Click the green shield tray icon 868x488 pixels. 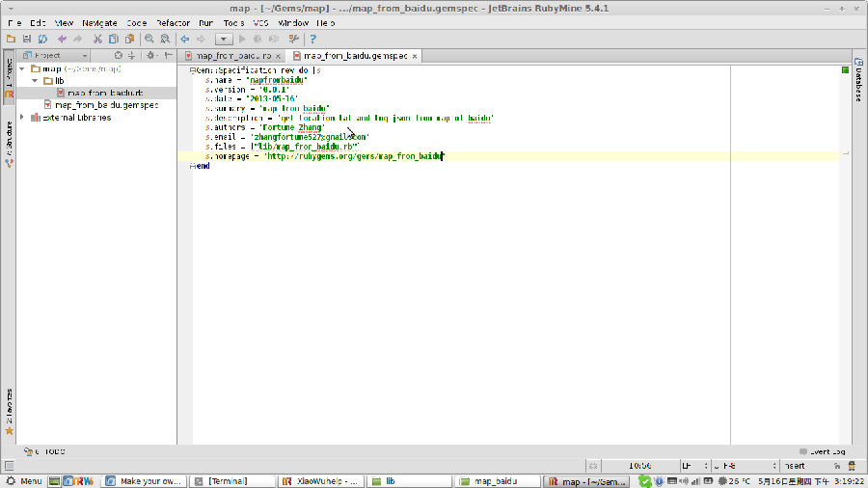644,481
